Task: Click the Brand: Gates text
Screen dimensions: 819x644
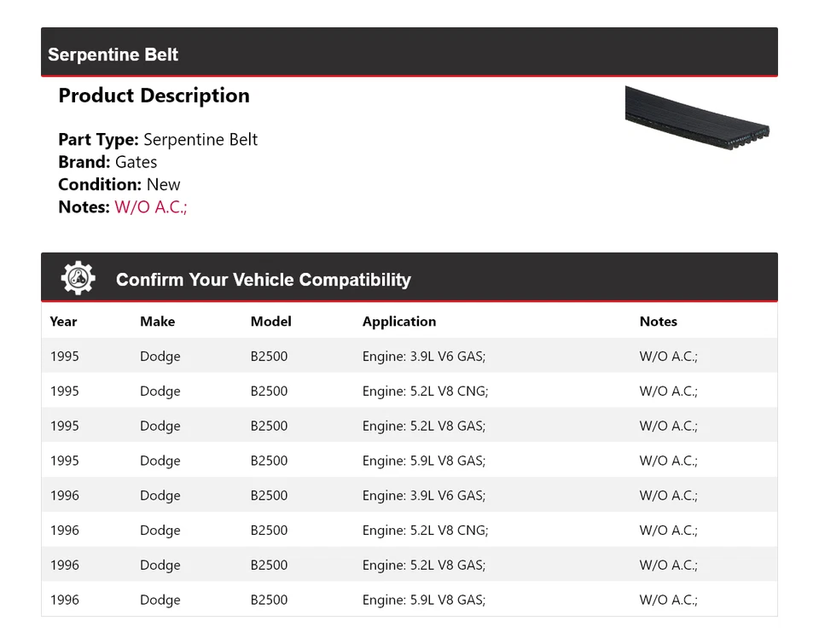Action: coord(107,162)
